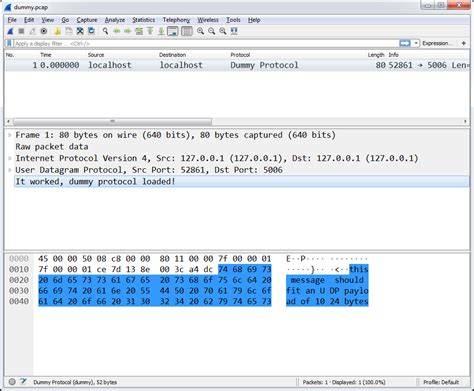The width and height of the screenshot is (474, 391).
Task: Stop the running capture
Action: point(21,31)
